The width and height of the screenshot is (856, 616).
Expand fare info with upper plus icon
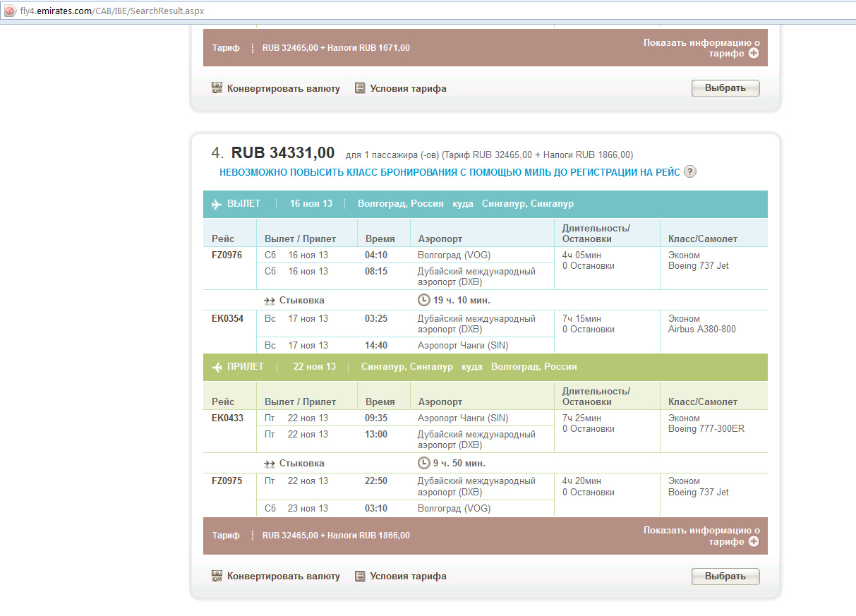754,54
